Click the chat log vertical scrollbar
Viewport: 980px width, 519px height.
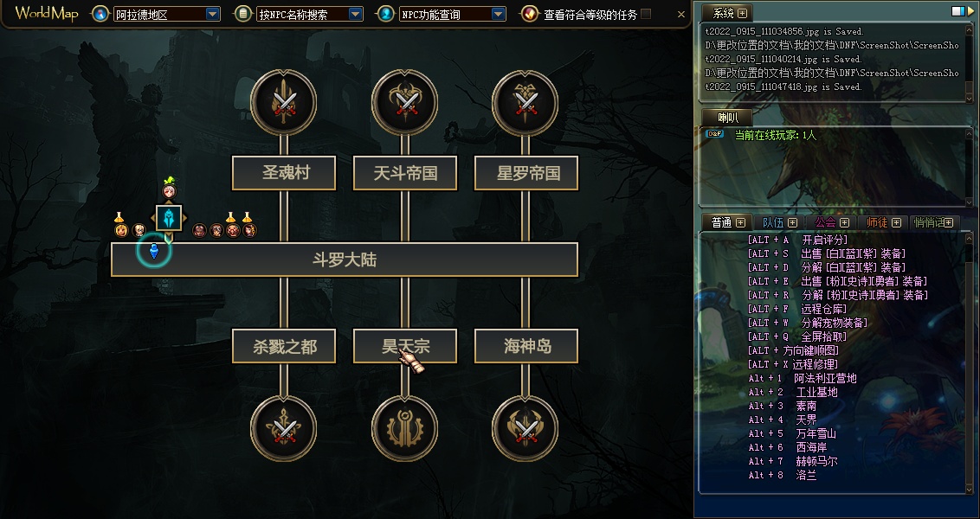(970, 362)
